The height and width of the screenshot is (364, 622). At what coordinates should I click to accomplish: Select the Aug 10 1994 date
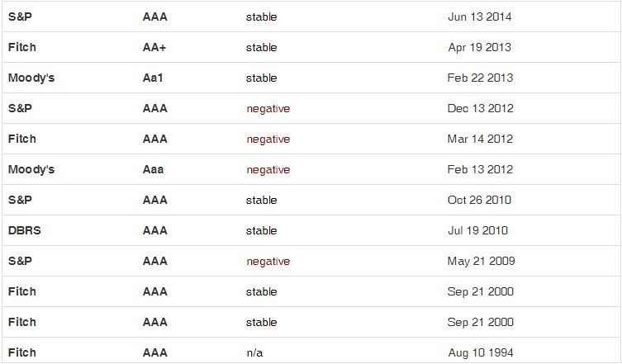pyautogui.click(x=482, y=352)
